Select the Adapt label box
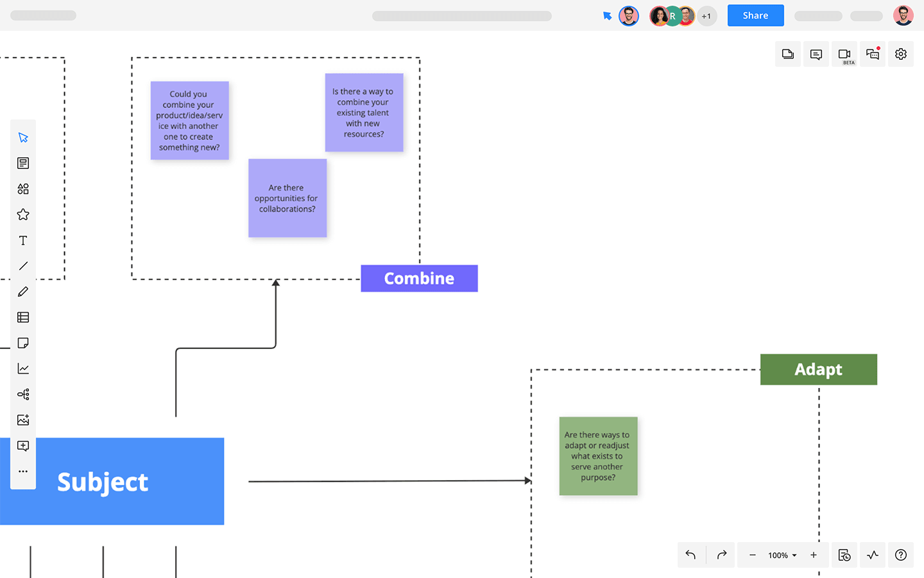 pyautogui.click(x=819, y=369)
